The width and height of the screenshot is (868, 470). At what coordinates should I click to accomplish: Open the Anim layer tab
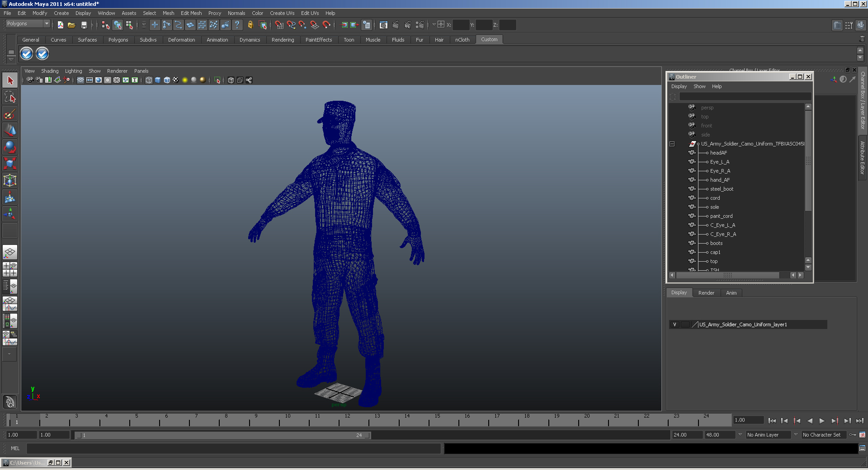731,293
